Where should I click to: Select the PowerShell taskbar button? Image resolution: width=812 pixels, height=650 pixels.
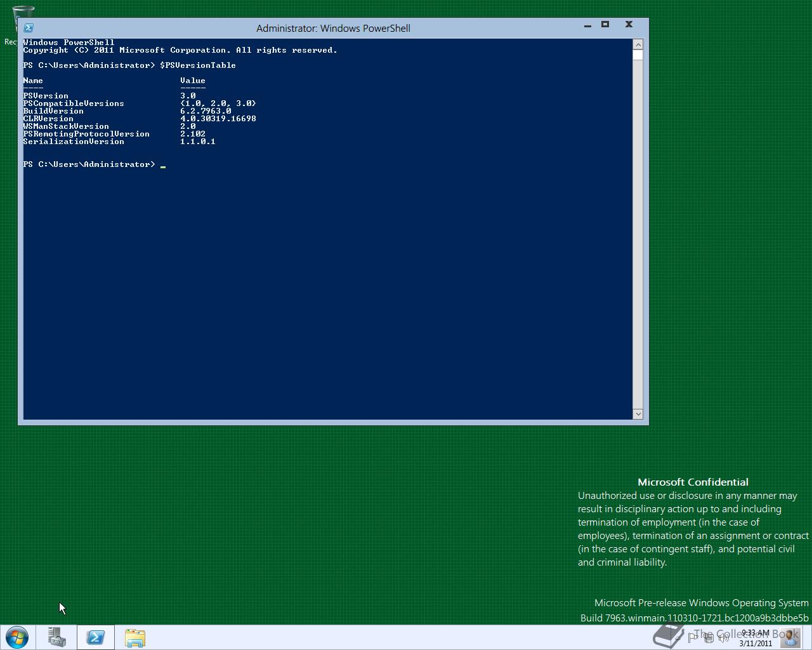tap(96, 637)
